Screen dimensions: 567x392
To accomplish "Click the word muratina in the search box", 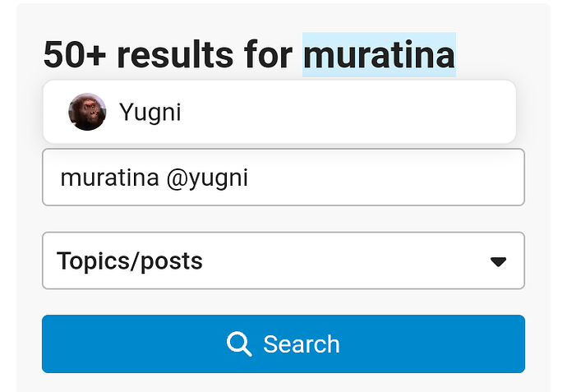I will (109, 178).
